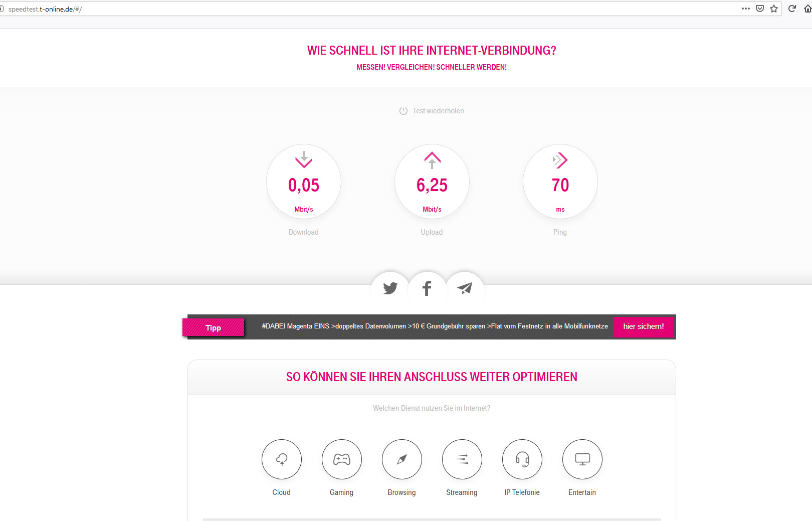The image size is (812, 521).
Task: Bookmark this page with star icon
Action: click(x=774, y=9)
